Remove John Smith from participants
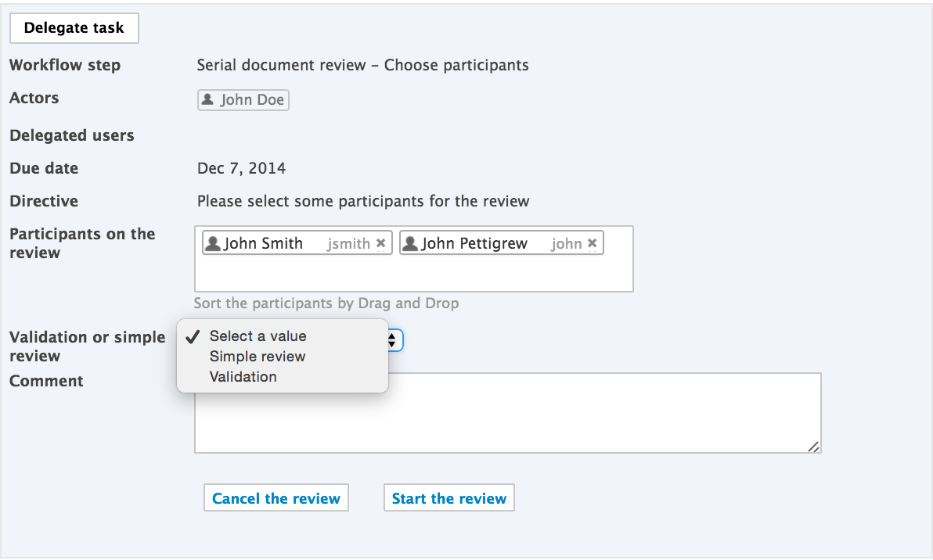933x560 pixels. [381, 243]
